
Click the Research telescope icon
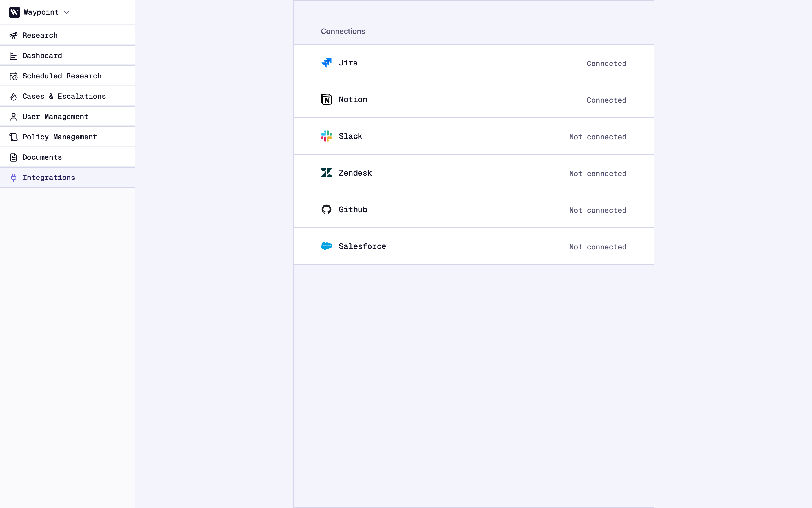coord(14,36)
